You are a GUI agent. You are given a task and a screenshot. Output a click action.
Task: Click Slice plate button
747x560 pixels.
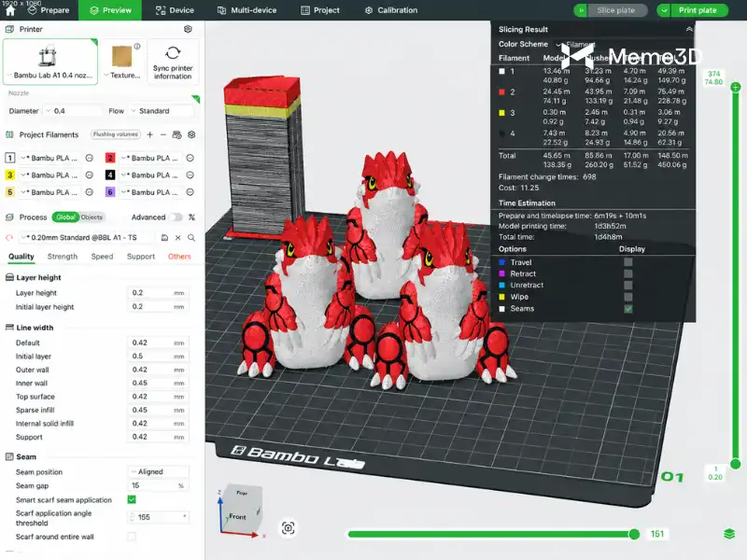click(x=616, y=10)
